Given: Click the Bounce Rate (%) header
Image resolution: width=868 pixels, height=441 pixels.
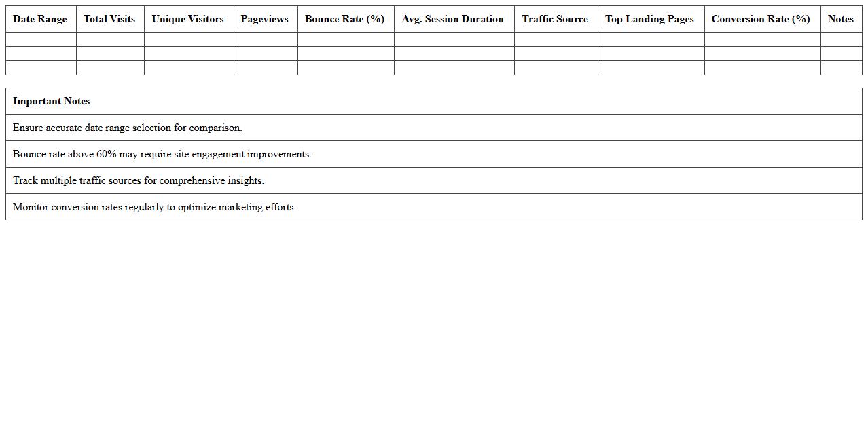Looking at the screenshot, I should 344,19.
